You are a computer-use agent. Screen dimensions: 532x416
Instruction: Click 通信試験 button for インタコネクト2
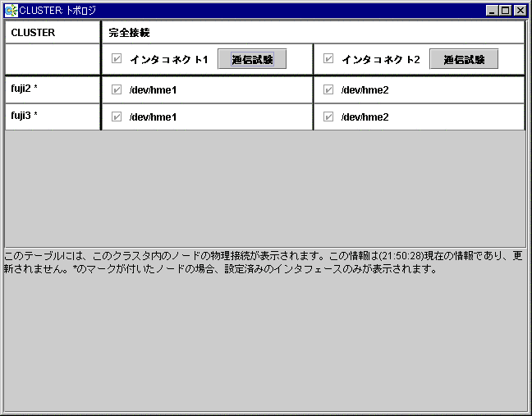point(464,59)
